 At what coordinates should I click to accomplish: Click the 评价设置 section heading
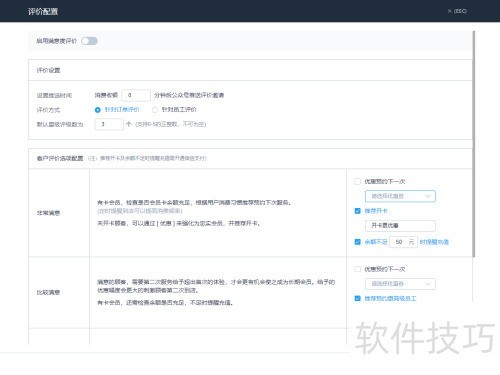48,70
